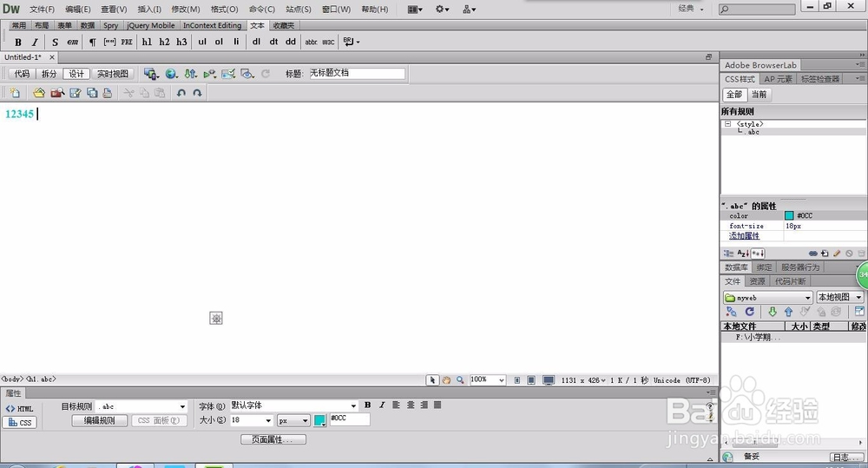Open the File (文件) menu
The height and width of the screenshot is (468, 868).
42,10
